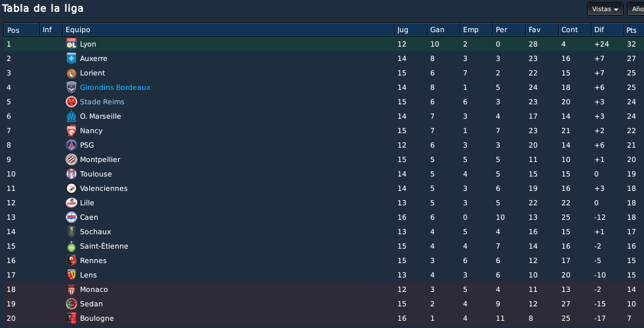Click the Caen club logo

(71, 217)
